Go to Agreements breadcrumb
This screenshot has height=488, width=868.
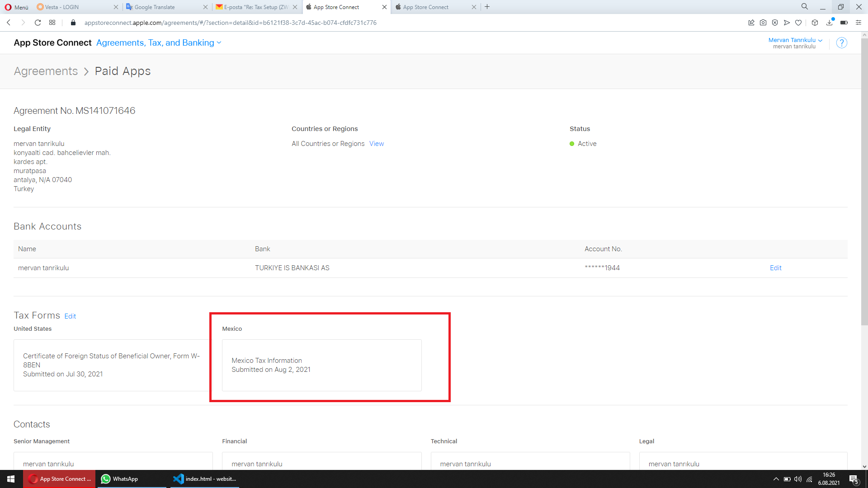tap(46, 71)
